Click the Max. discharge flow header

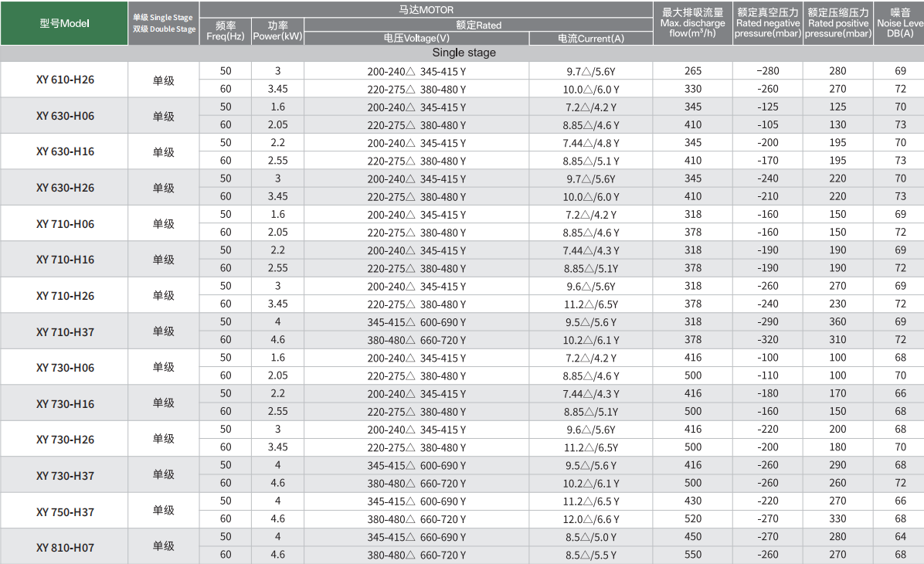(692, 23)
